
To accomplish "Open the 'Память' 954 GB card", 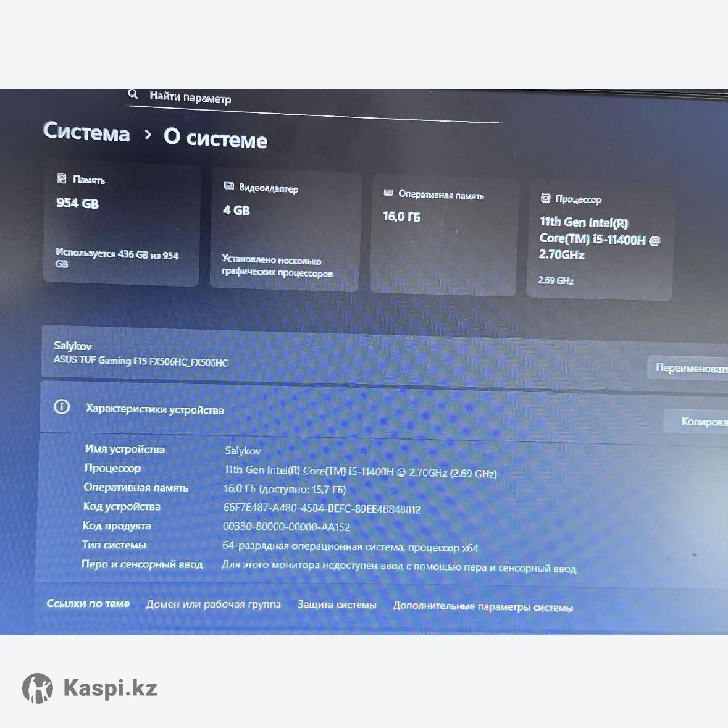I will (122, 225).
